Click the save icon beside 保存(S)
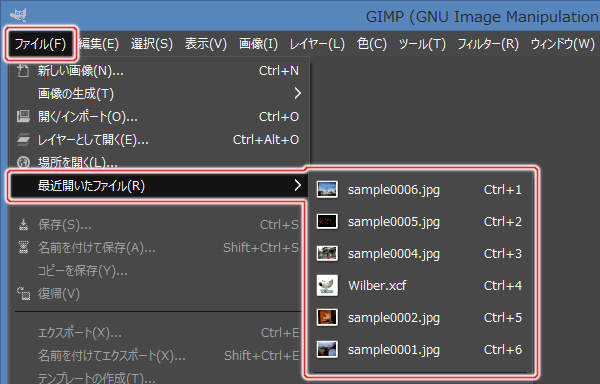 [23, 225]
